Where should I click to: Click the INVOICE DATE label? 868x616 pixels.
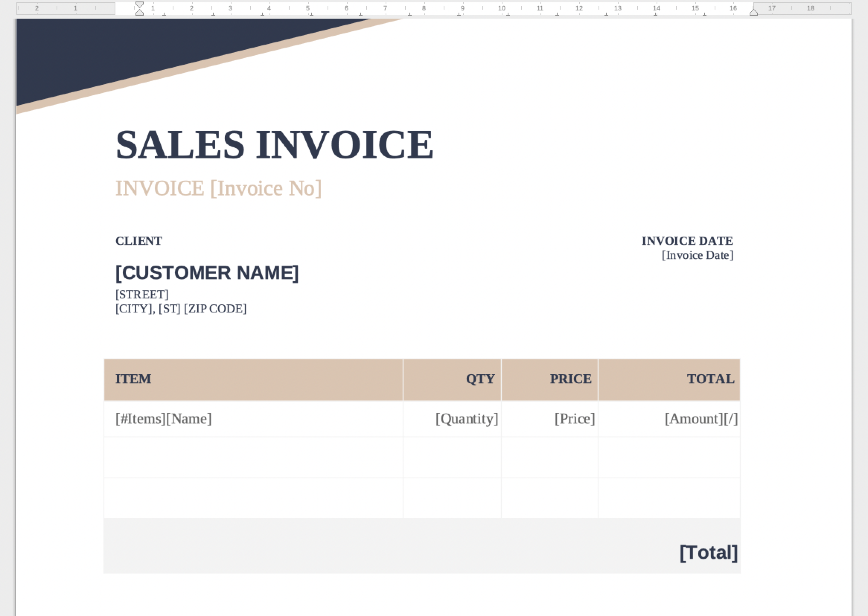coord(687,241)
